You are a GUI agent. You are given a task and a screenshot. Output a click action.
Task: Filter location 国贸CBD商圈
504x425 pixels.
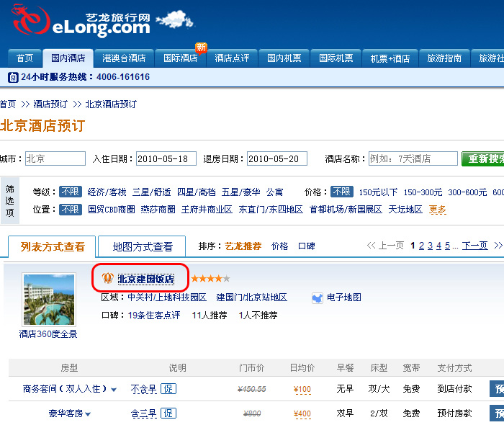(x=112, y=210)
